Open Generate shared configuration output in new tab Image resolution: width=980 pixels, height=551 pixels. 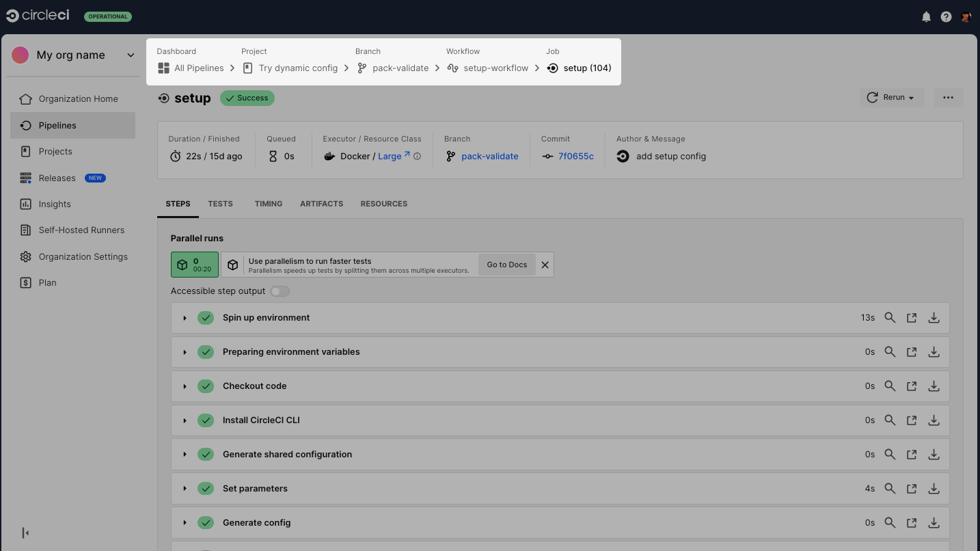[912, 455]
